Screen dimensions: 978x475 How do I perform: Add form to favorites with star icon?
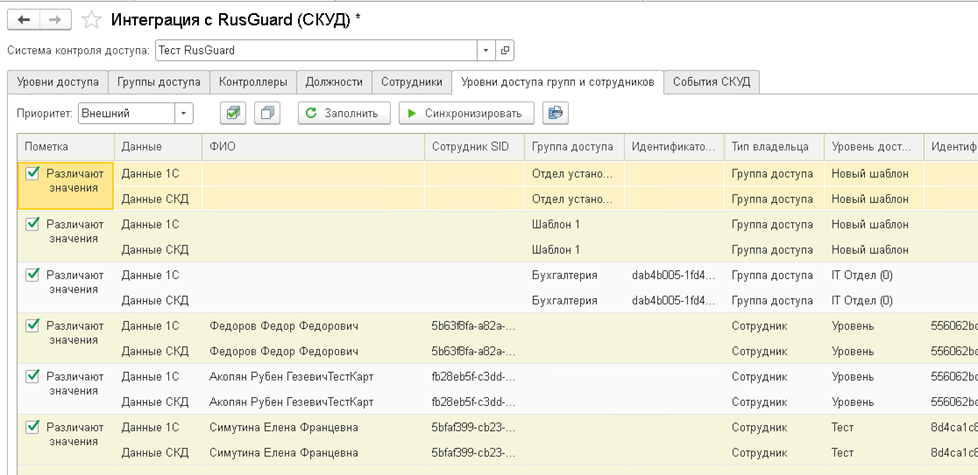point(91,20)
